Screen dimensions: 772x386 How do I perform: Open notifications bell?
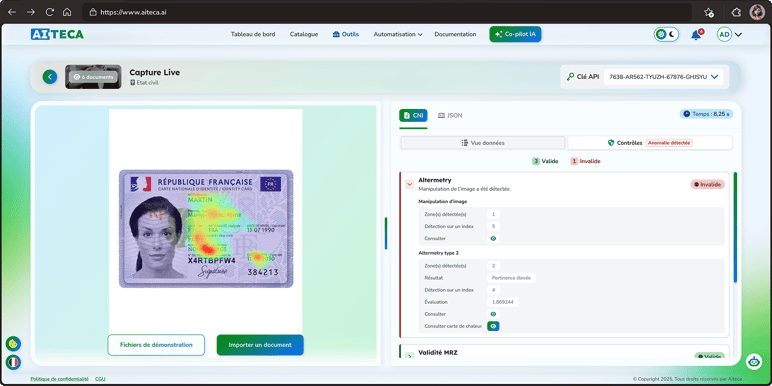click(x=696, y=34)
